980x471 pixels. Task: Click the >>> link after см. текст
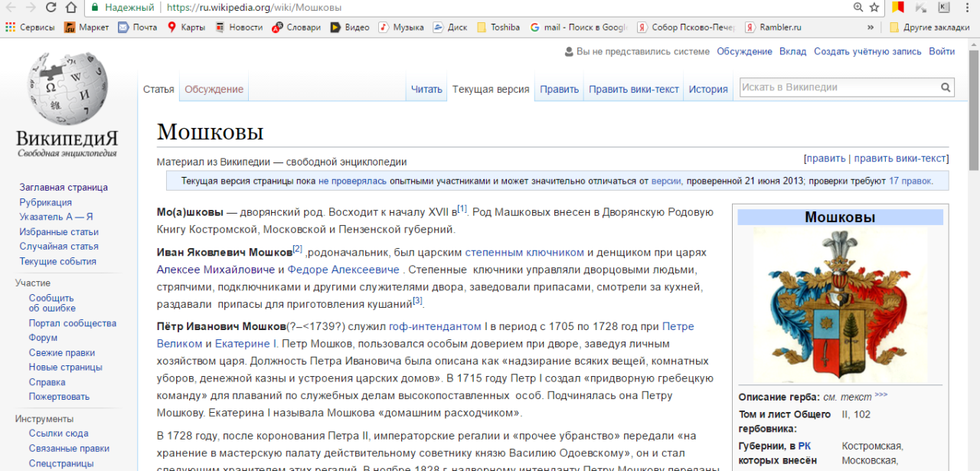point(880,395)
